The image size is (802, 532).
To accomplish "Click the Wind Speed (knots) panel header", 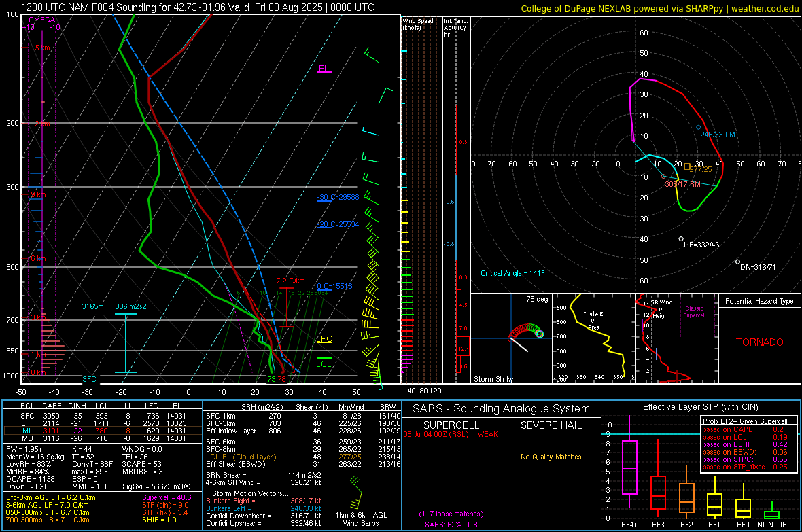I will tap(417, 24).
